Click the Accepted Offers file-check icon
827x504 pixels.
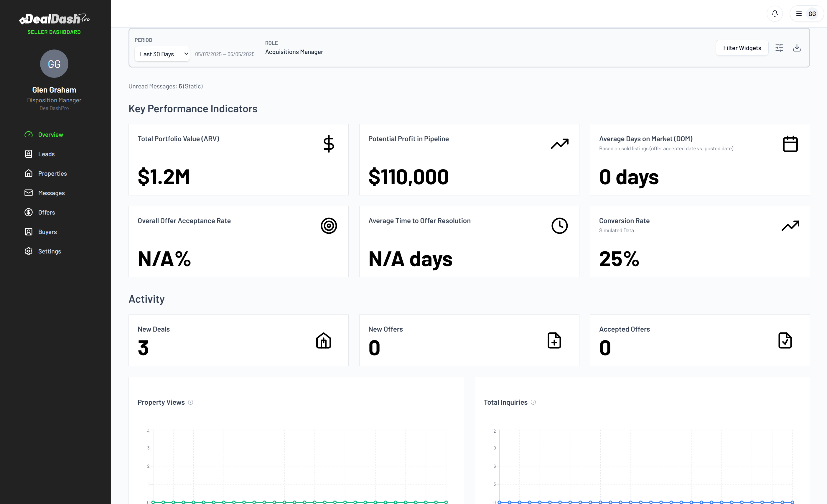click(x=785, y=341)
